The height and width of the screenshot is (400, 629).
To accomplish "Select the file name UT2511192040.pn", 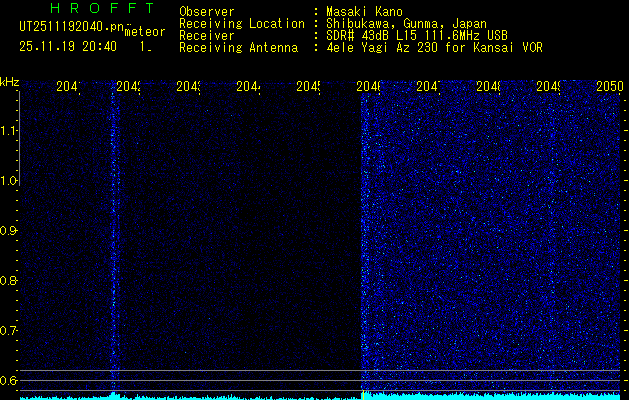I will [x=71, y=27].
